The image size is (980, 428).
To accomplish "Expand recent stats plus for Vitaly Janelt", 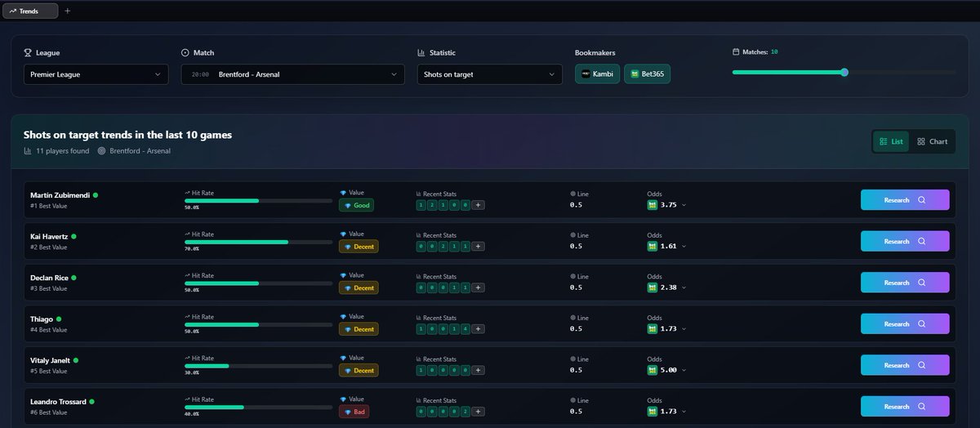I will [479, 370].
